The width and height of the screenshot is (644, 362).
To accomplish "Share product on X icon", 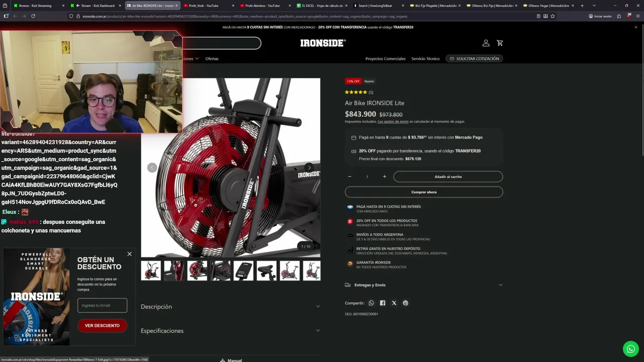I will [x=394, y=303].
